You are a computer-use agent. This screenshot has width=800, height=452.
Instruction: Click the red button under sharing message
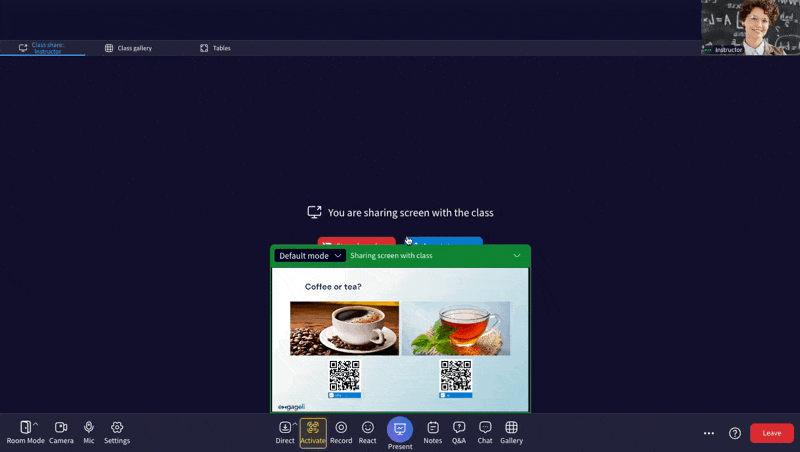tap(357, 241)
